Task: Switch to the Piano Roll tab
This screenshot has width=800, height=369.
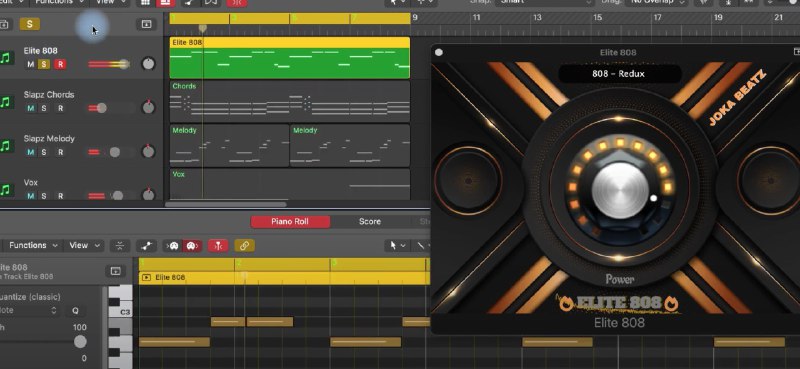Action: 290,222
